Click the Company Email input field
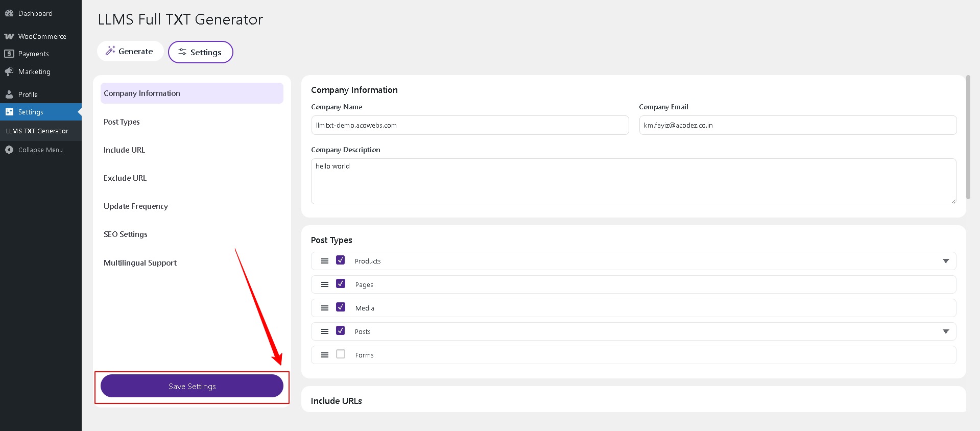 (798, 125)
